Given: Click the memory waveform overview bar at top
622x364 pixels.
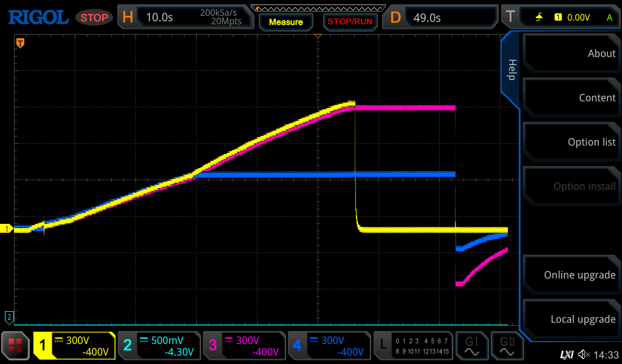Looking at the screenshot, I should click(x=318, y=8).
